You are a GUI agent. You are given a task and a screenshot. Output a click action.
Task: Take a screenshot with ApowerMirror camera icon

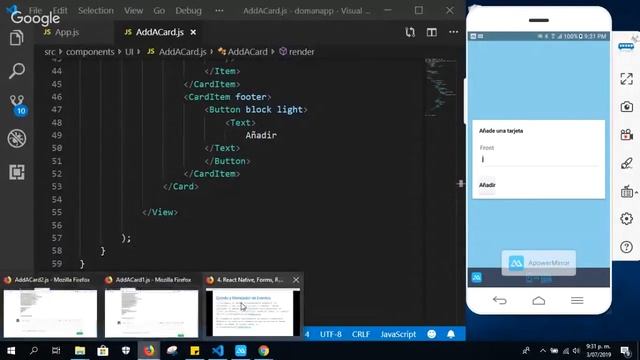click(x=627, y=107)
